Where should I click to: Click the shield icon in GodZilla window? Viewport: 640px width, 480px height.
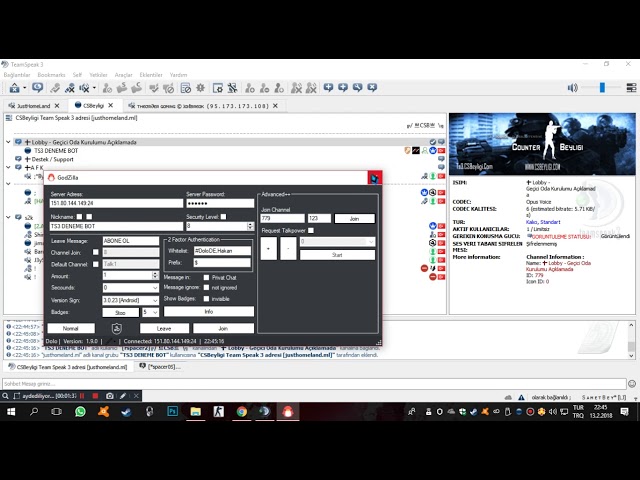(x=117, y=328)
